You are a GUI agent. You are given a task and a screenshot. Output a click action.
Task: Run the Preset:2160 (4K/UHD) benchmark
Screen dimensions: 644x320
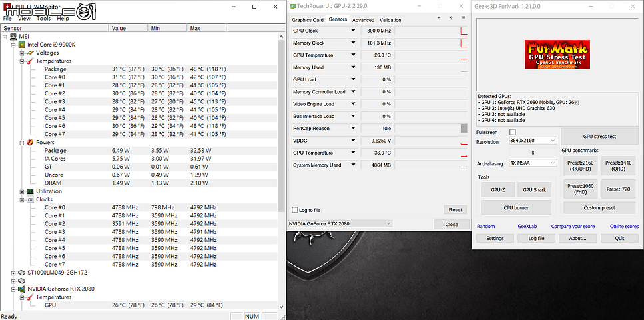pyautogui.click(x=580, y=165)
